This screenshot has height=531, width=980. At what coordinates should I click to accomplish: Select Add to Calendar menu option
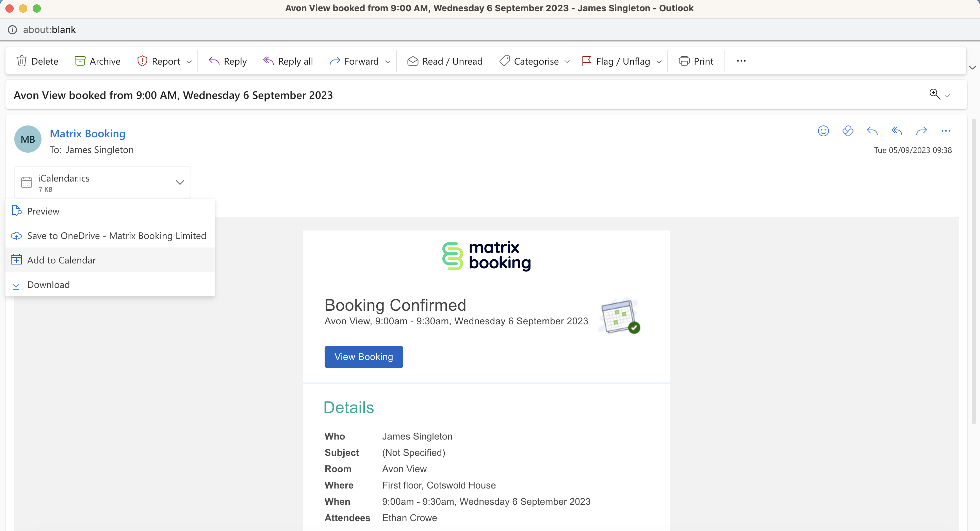pyautogui.click(x=61, y=260)
